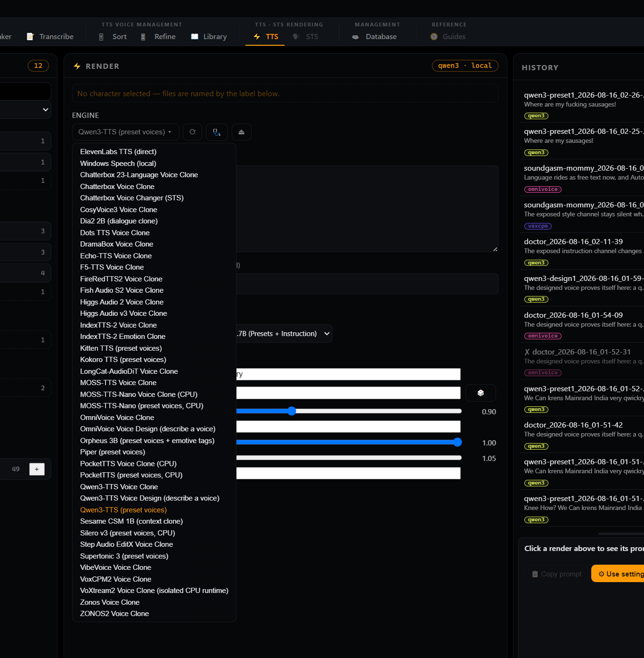The height and width of the screenshot is (658, 644).
Task: Click the stethoscope engine diagnostics icon
Action: [217, 132]
